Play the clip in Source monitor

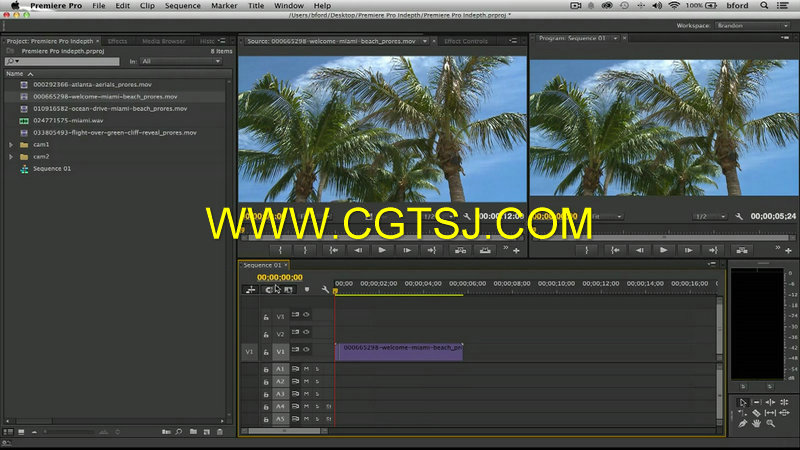382,250
